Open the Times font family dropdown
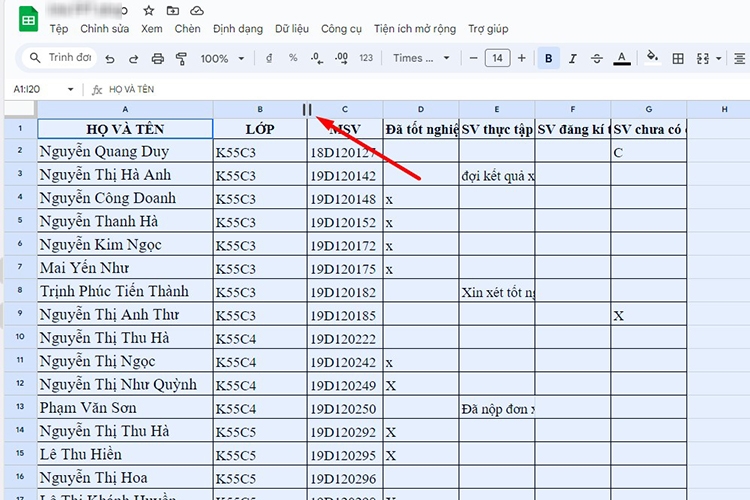Image resolution: width=750 pixels, height=500 pixels. coord(421,58)
